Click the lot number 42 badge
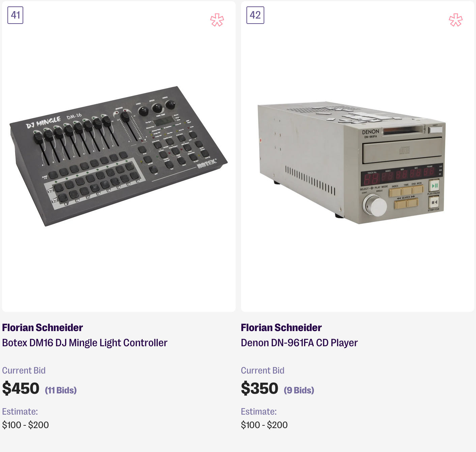 click(255, 15)
